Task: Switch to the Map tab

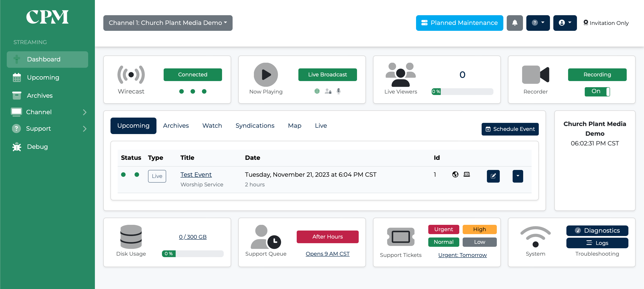Action: [295, 126]
